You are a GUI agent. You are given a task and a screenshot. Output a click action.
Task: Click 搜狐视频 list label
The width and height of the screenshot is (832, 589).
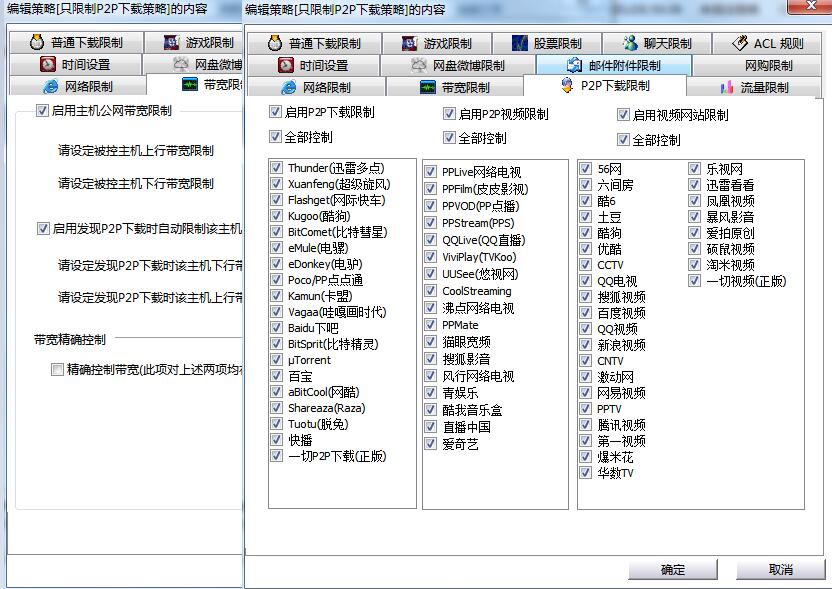click(621, 297)
